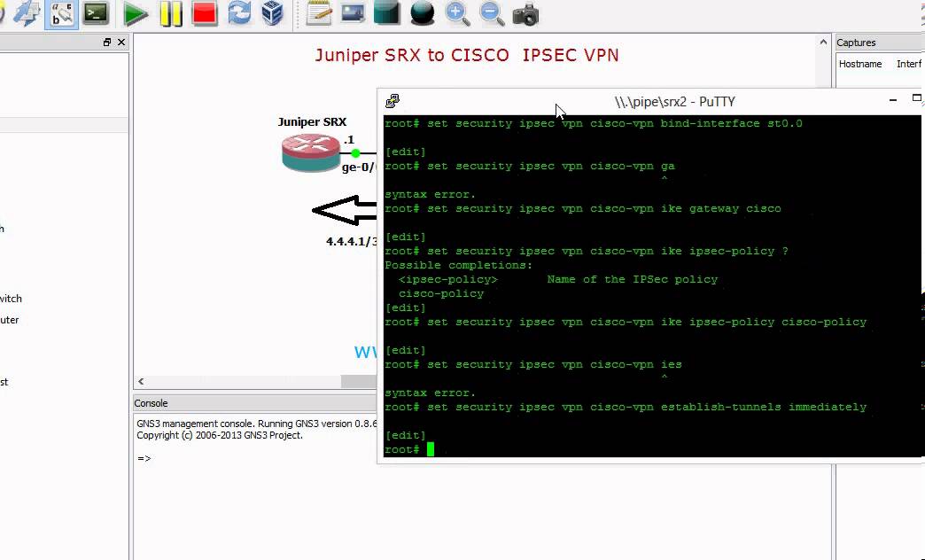
Task: Close the left dock panel
Action: click(x=120, y=42)
